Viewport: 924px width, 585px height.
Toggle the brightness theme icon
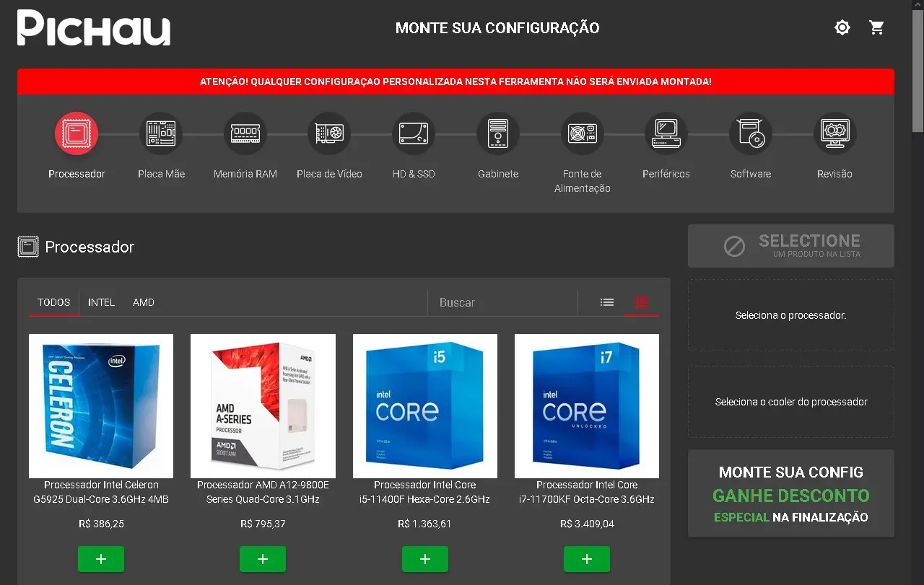point(842,27)
